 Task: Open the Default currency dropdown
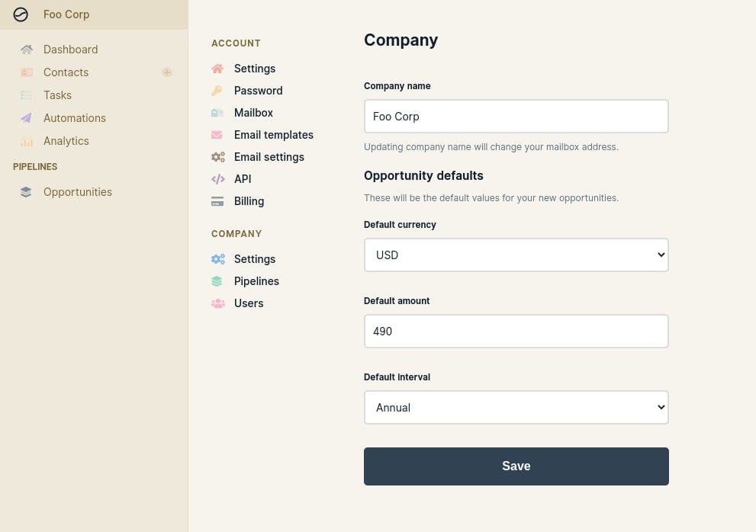pos(516,255)
